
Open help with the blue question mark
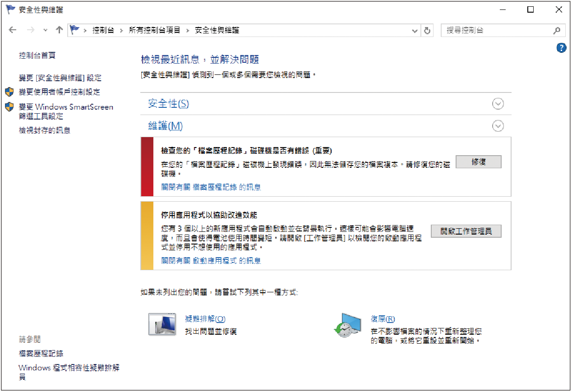pos(561,48)
